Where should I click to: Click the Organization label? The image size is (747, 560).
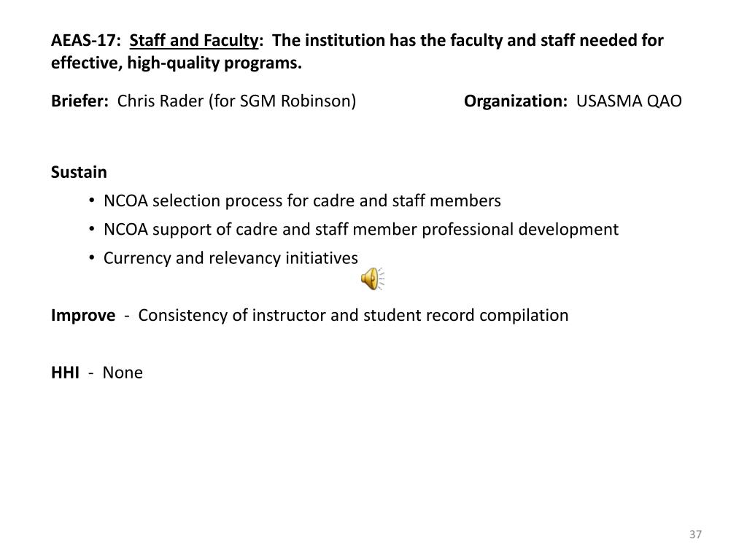tap(516, 101)
